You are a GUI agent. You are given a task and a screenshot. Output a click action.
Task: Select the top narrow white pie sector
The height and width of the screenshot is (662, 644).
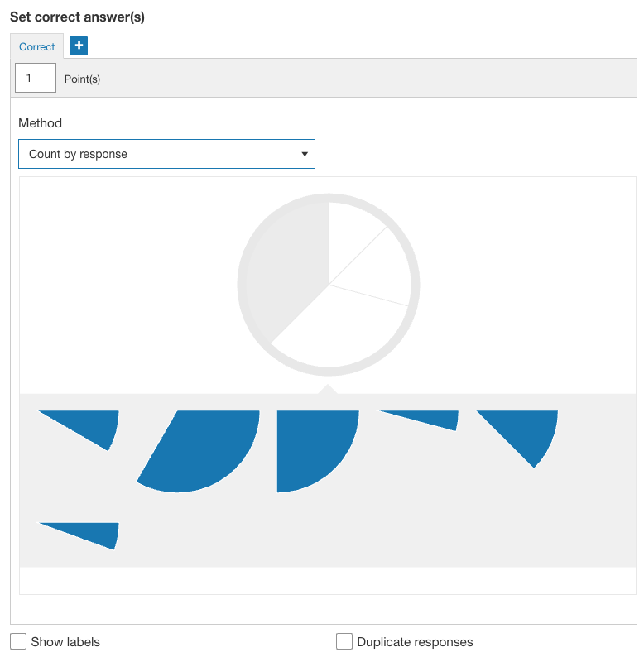click(x=349, y=237)
